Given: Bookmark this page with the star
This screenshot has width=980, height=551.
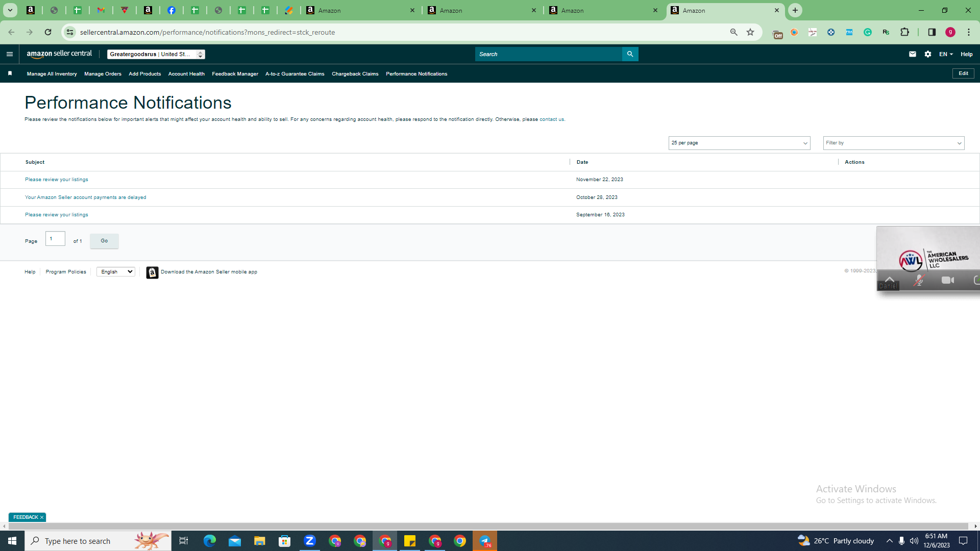Looking at the screenshot, I should click(x=750, y=32).
